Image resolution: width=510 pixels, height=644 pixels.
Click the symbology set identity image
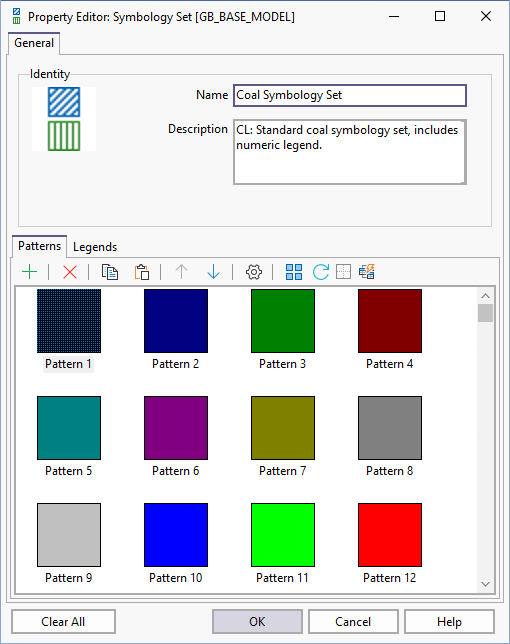point(64,119)
